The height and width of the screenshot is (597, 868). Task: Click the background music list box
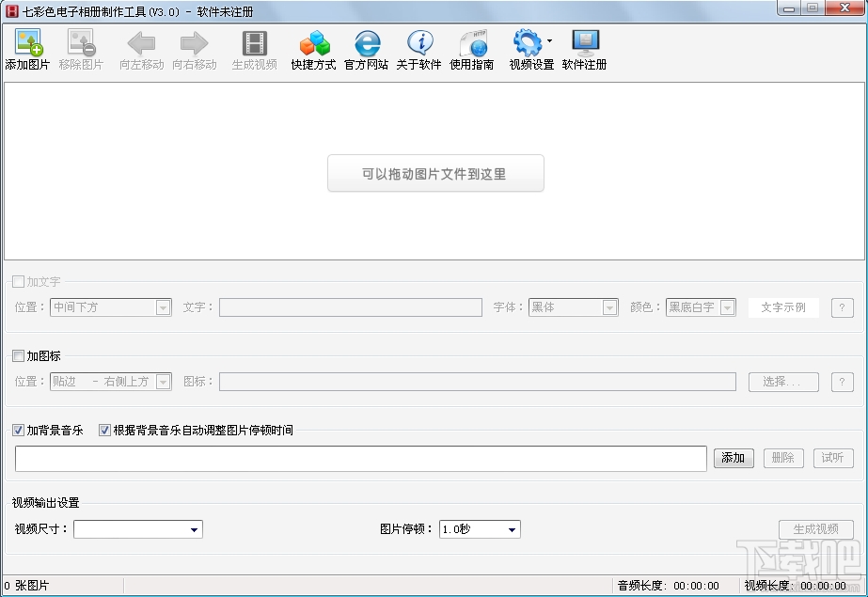pyautogui.click(x=361, y=459)
